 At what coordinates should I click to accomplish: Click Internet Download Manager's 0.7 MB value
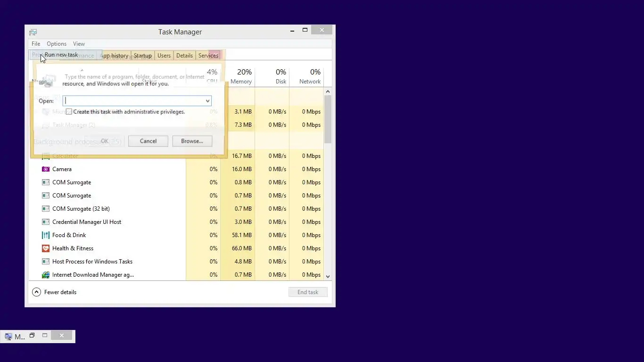[243, 275]
